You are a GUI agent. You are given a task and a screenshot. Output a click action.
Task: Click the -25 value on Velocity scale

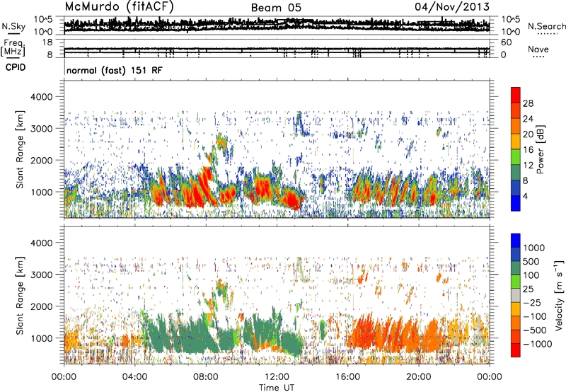tap(532, 303)
